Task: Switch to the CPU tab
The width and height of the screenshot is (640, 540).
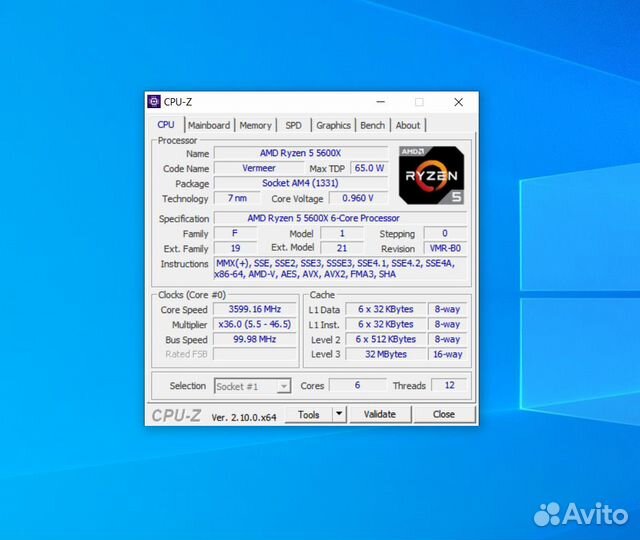Action: [x=166, y=125]
